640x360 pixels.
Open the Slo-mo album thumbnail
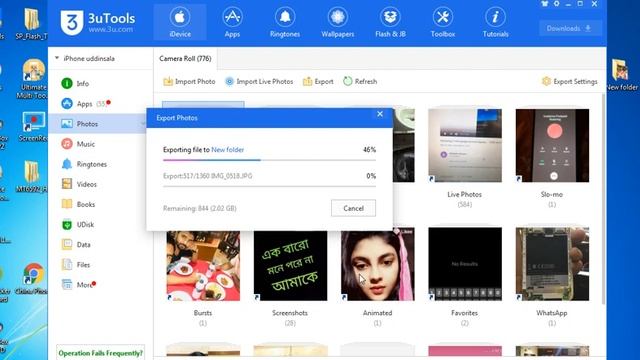(552, 145)
